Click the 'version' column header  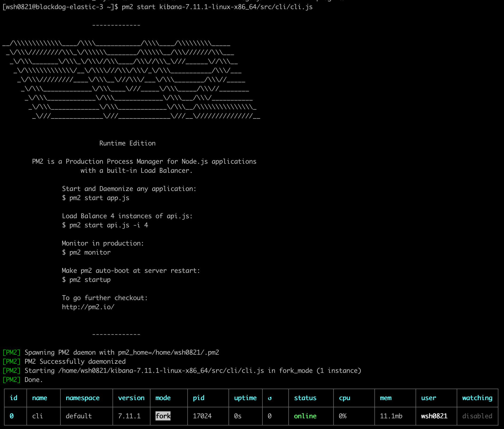click(131, 398)
